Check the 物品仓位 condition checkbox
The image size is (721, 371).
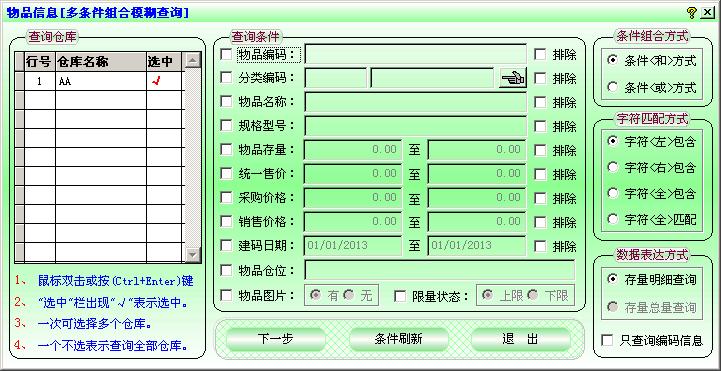coord(226,270)
